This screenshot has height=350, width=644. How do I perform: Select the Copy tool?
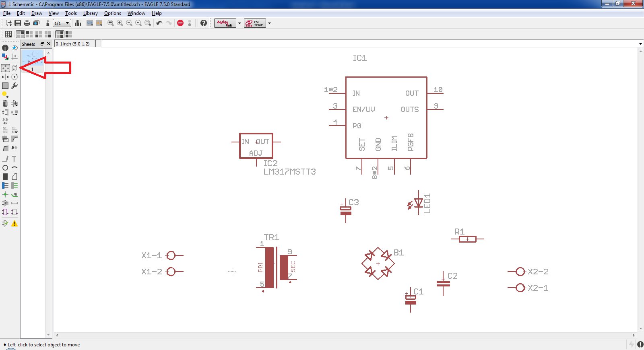tap(14, 68)
